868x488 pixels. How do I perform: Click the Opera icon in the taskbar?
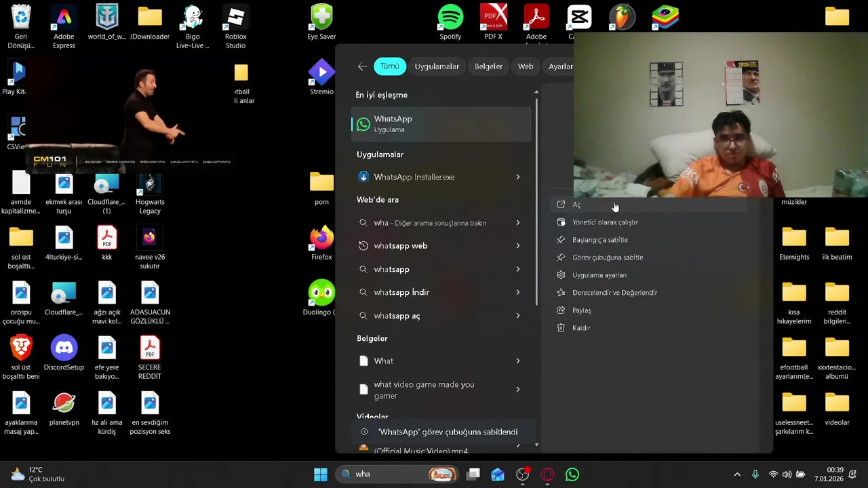click(x=547, y=474)
